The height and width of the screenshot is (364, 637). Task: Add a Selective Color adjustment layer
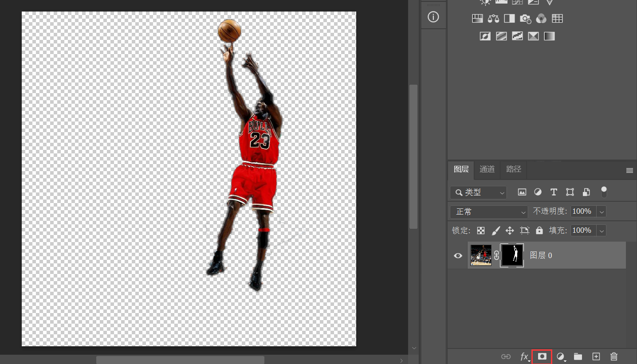coord(533,36)
